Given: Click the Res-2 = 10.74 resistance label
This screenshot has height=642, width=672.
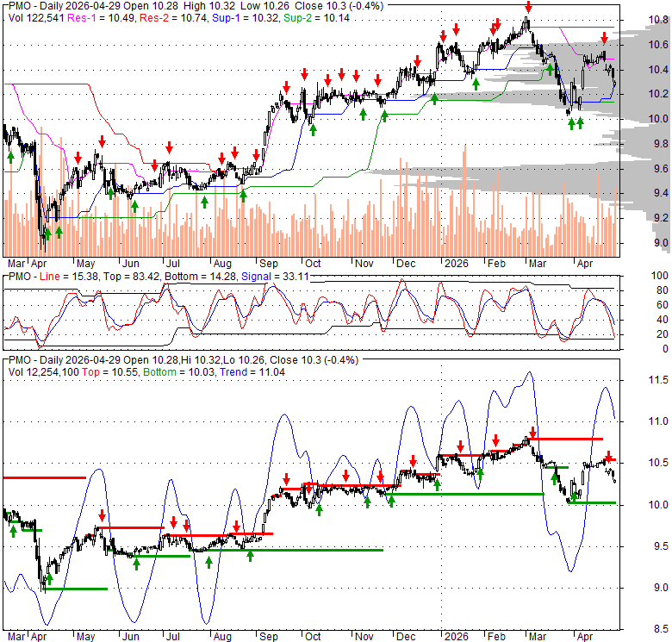Looking at the screenshot, I should (x=173, y=18).
